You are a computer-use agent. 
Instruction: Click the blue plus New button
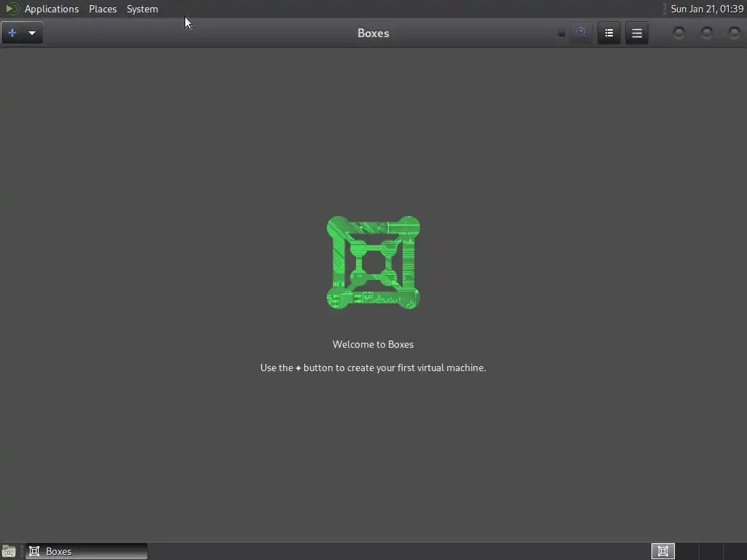12,33
